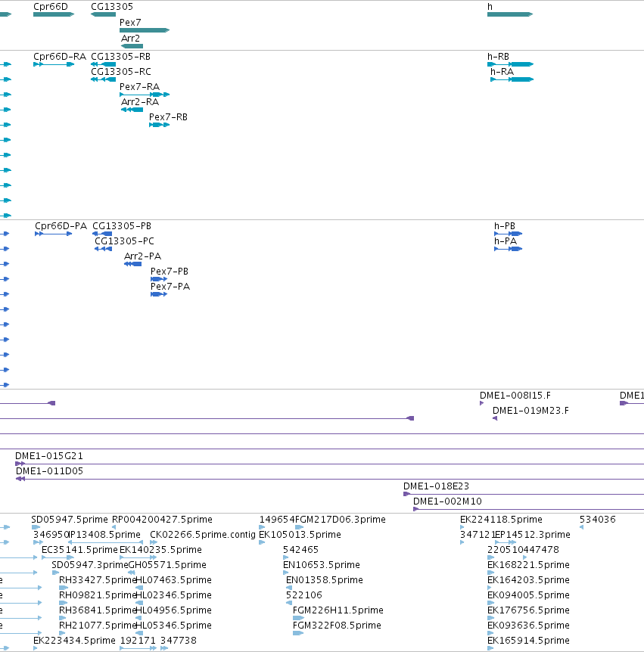Open the Cpr66D-RA transcript label
Screen dimensions: 644x652
[60, 57]
